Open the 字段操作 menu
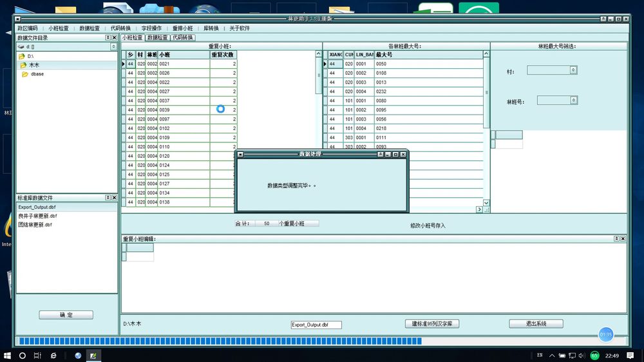This screenshot has width=644, height=362. click(x=151, y=28)
